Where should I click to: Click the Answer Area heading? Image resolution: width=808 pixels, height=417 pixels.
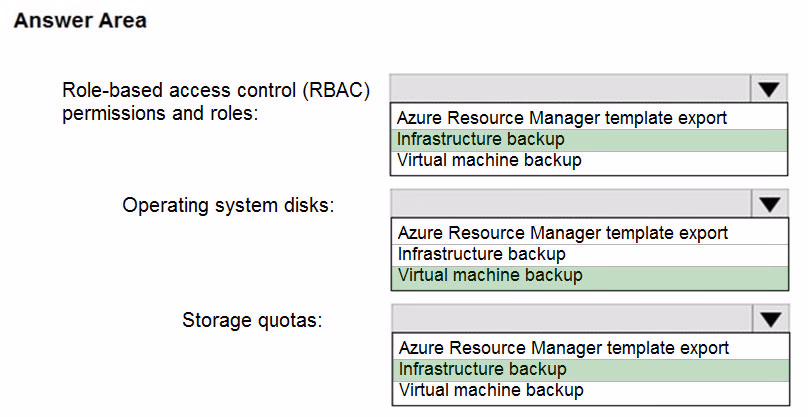tap(80, 21)
